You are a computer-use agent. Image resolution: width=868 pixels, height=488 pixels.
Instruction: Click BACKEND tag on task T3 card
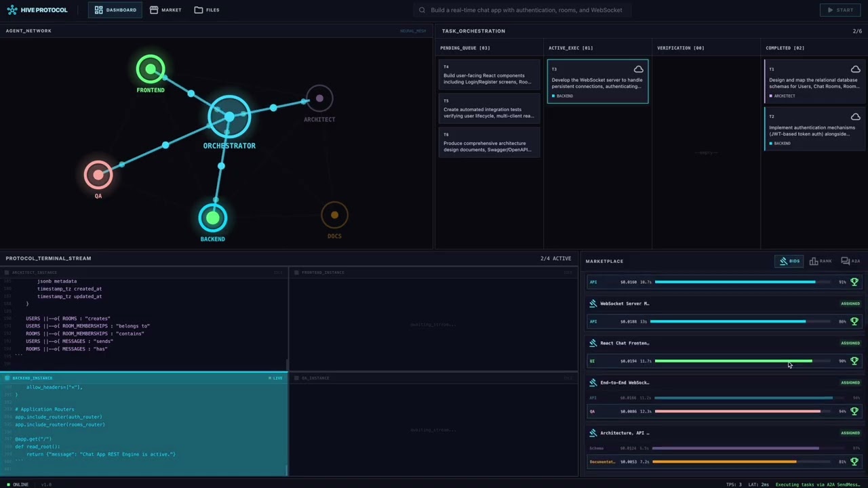point(562,96)
